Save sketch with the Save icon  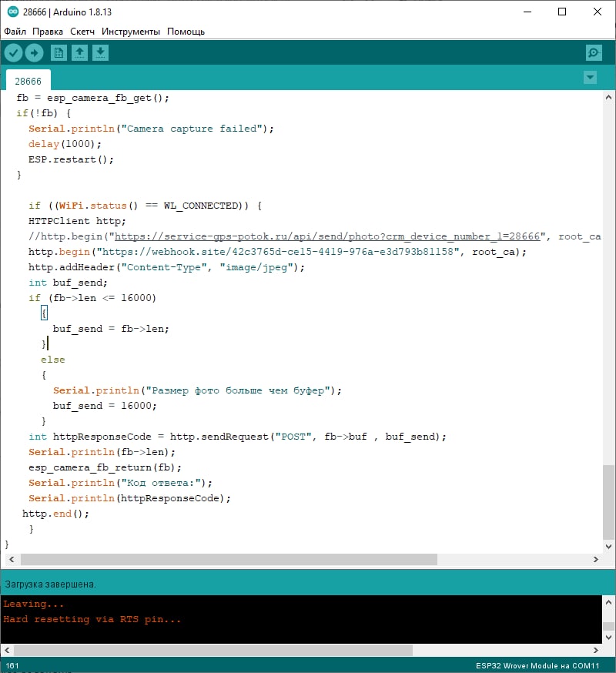click(x=100, y=53)
